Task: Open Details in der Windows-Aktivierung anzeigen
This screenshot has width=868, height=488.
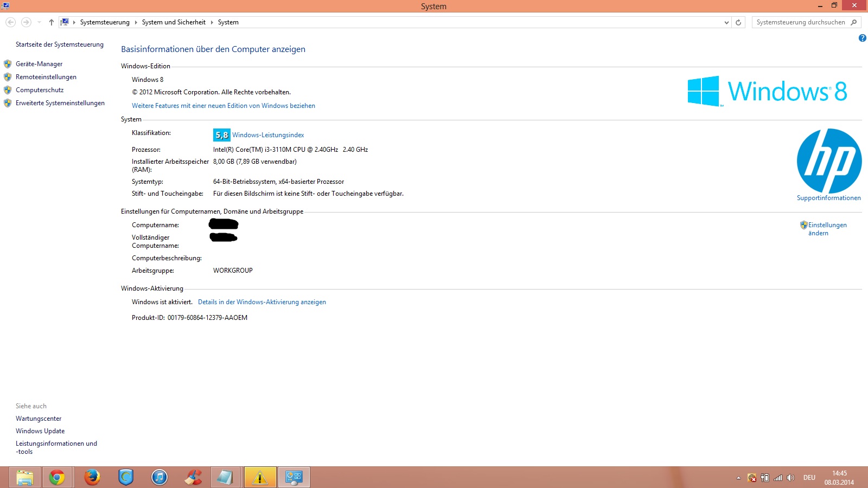Action: click(262, 302)
